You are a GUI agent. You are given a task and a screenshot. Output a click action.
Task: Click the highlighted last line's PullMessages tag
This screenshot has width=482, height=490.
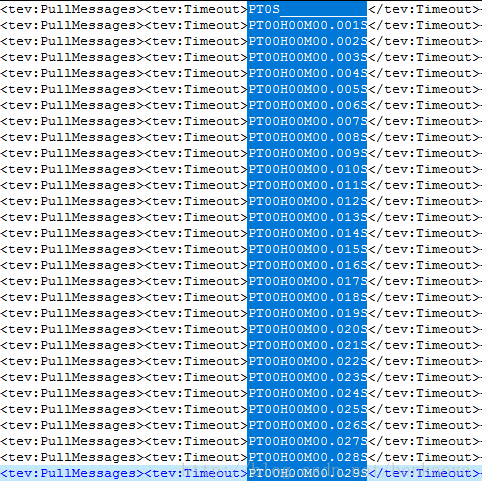[72, 473]
